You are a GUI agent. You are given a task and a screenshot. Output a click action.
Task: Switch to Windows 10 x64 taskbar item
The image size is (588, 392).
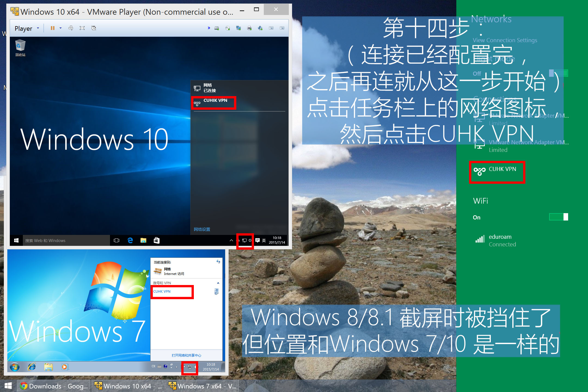tap(128, 386)
